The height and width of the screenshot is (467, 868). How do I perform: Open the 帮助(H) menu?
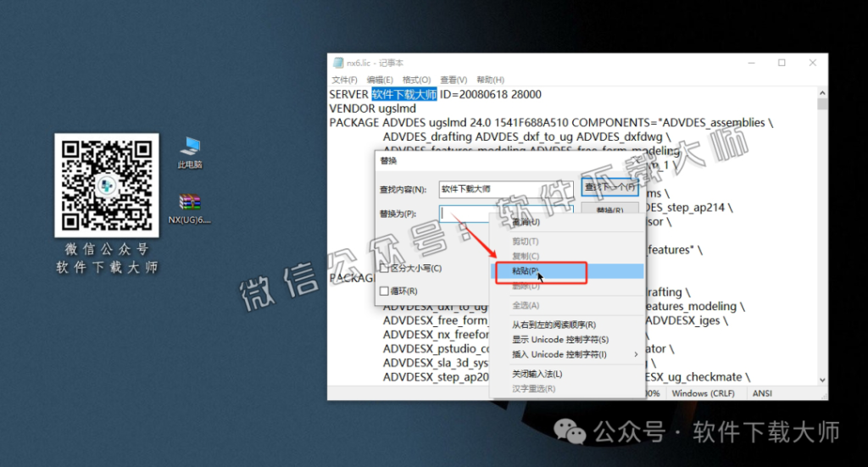click(491, 80)
